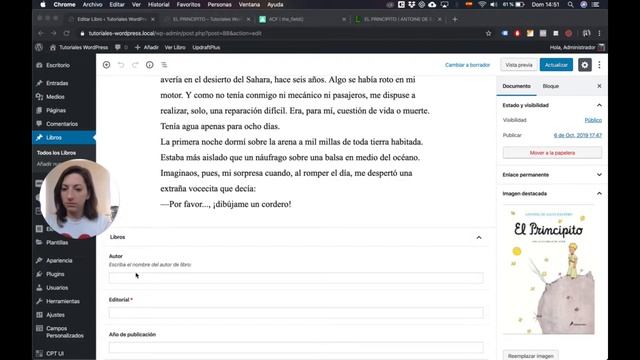
Task: Open the Apple menu
Action: (43, 4)
